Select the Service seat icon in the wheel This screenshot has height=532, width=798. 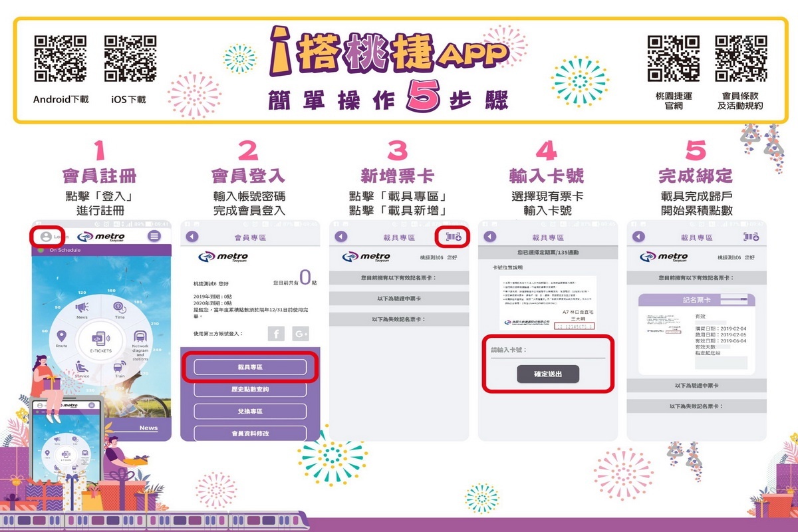point(82,367)
